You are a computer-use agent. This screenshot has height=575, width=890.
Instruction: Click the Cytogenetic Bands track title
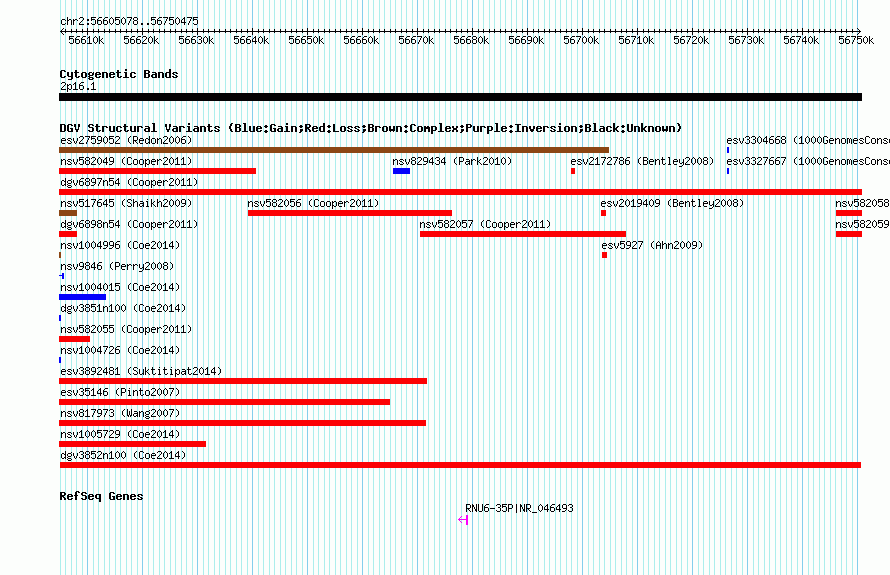pos(119,74)
